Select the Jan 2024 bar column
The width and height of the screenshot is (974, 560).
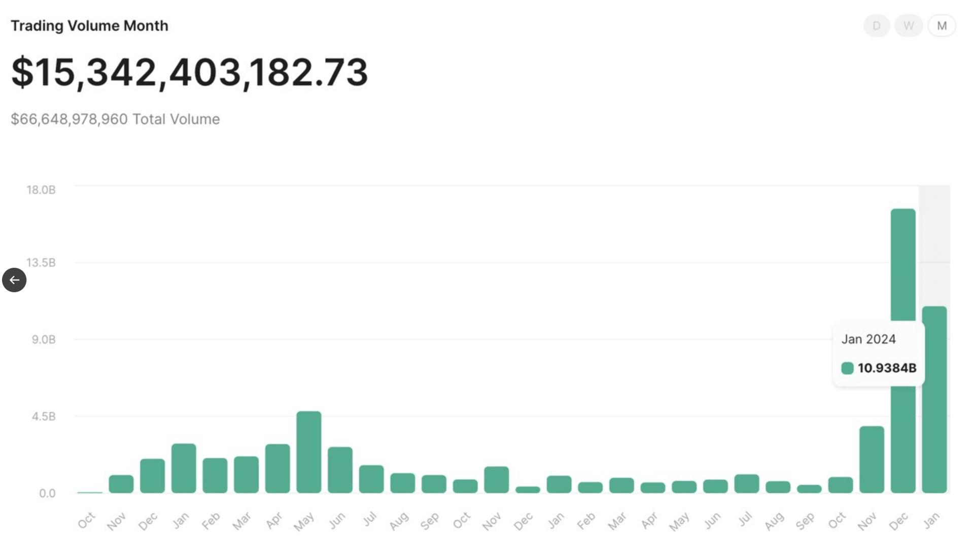click(x=935, y=401)
